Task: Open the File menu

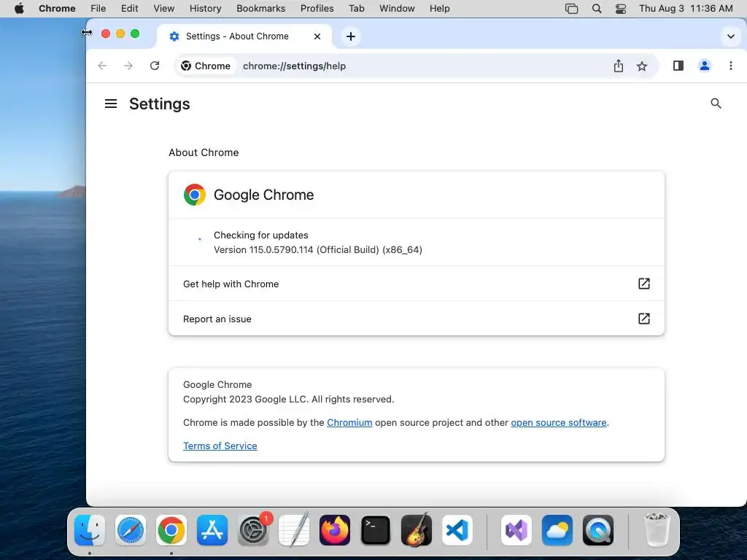Action: pyautogui.click(x=98, y=9)
